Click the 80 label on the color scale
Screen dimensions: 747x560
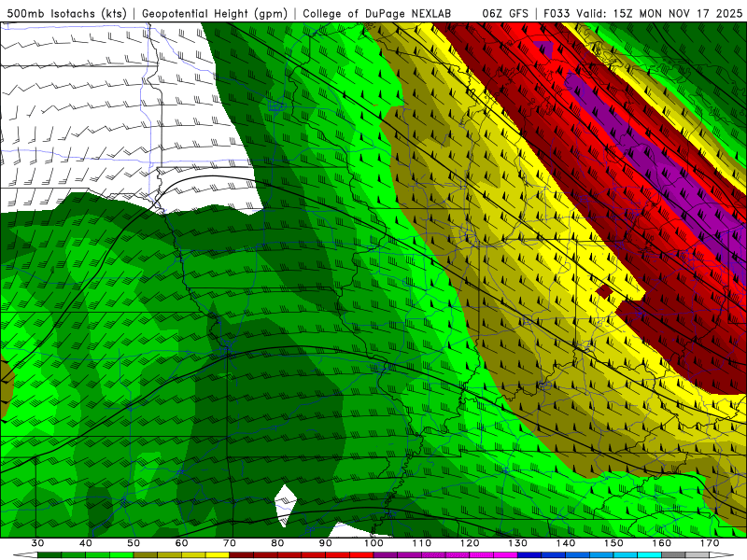click(x=277, y=543)
